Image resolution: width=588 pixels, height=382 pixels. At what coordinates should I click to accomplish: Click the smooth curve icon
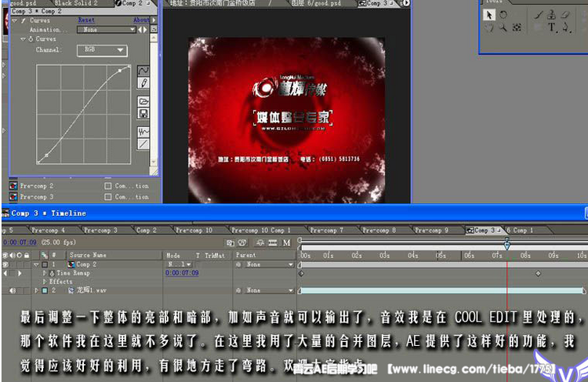pos(143,132)
